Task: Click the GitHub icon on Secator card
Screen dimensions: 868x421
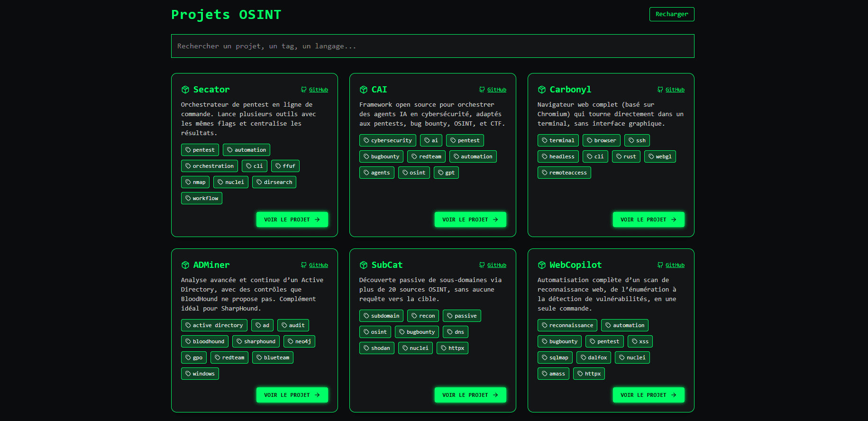Action: 304,90
